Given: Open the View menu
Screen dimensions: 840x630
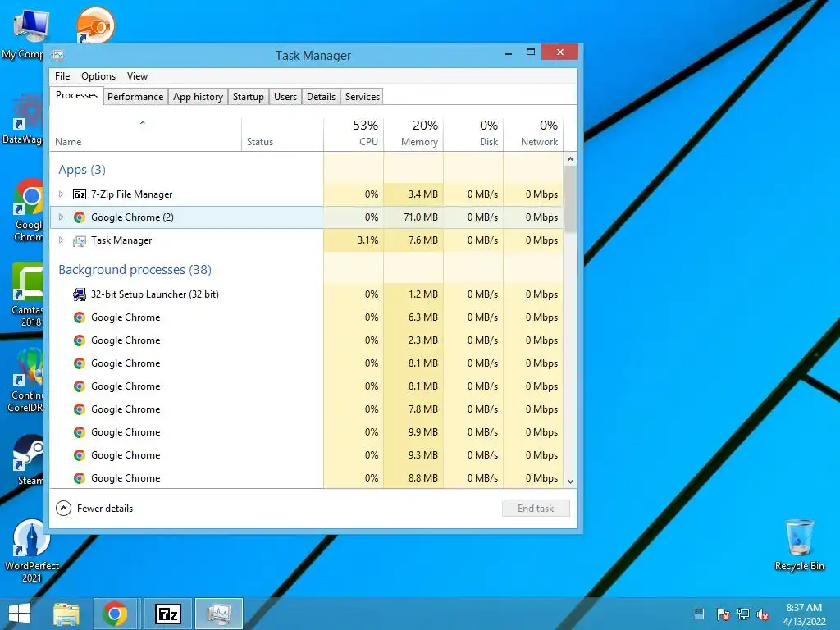Looking at the screenshot, I should click(x=137, y=76).
